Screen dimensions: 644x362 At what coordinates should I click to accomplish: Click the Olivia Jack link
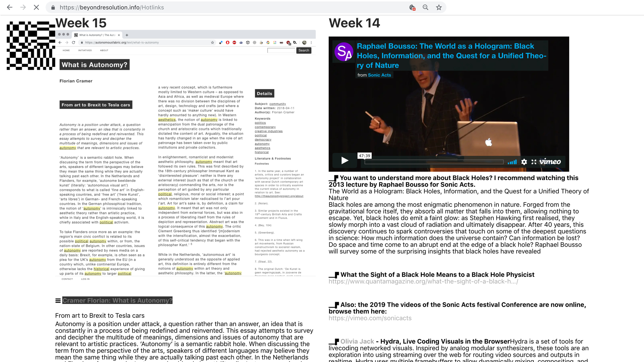pos(357,342)
